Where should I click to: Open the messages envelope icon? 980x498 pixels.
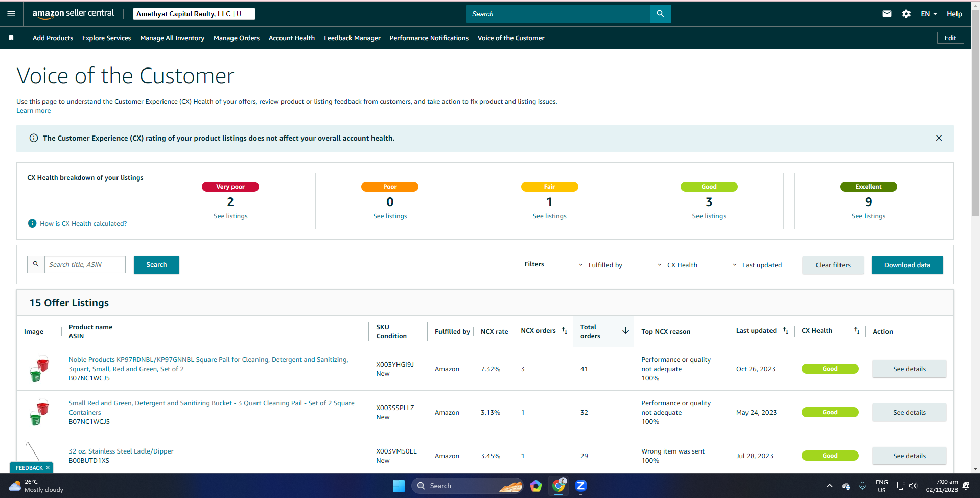(887, 14)
